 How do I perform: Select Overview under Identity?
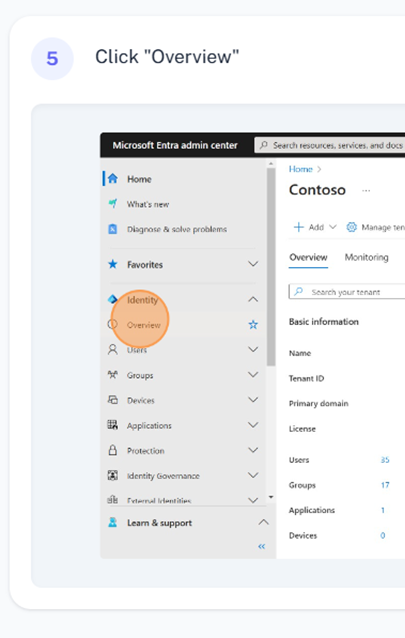144,325
